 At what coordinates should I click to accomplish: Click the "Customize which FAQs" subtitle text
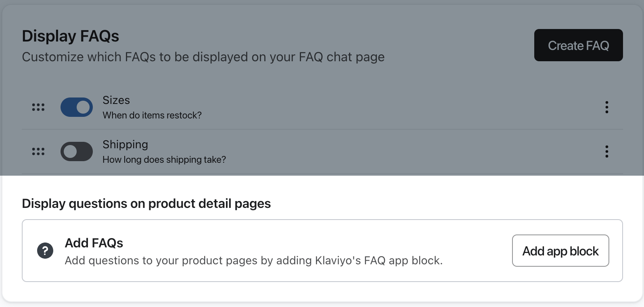[x=203, y=57]
